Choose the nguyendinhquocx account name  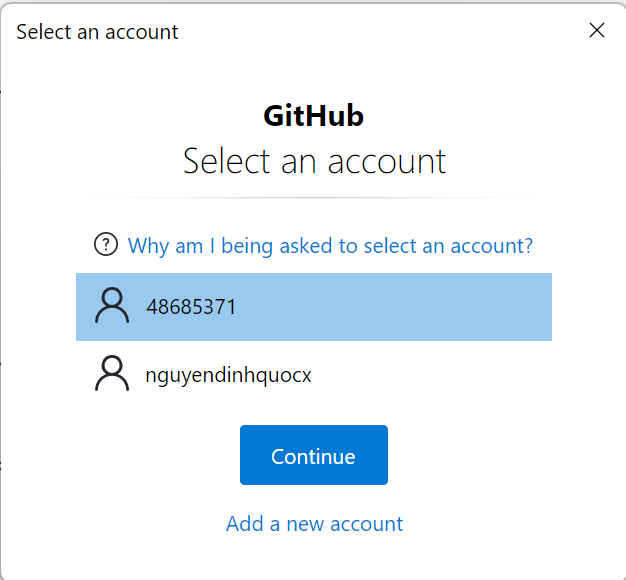pyautogui.click(x=229, y=375)
